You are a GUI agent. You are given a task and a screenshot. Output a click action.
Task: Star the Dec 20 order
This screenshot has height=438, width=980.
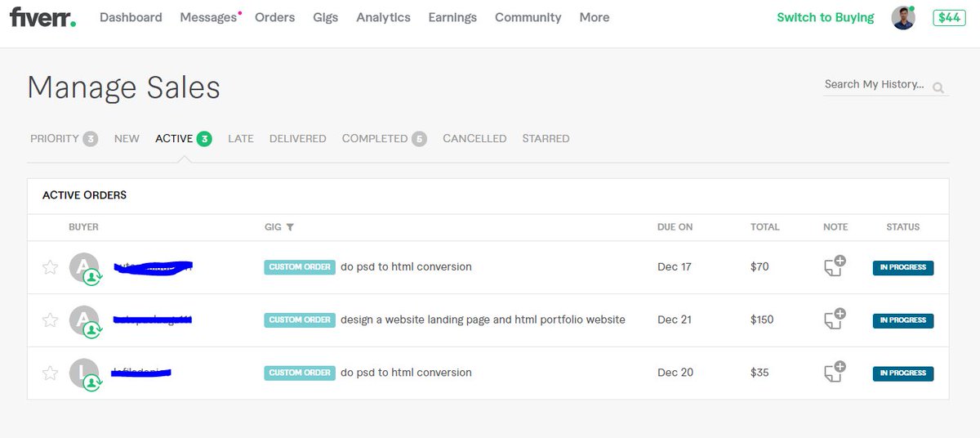coord(50,373)
